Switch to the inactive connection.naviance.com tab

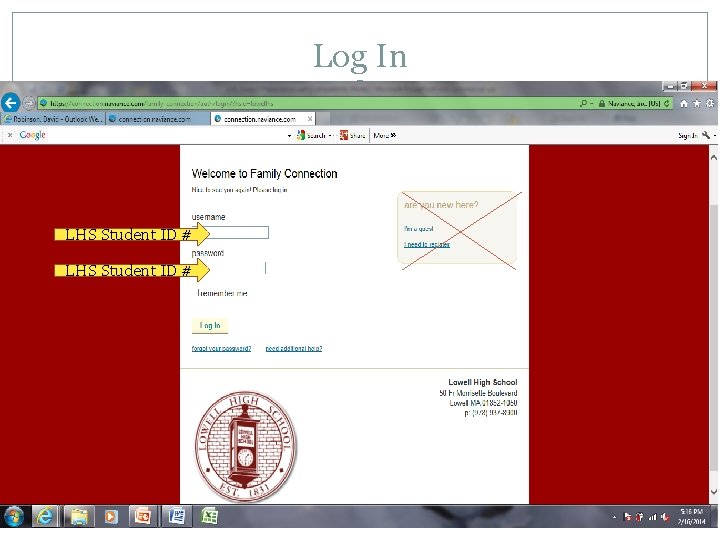(158, 119)
